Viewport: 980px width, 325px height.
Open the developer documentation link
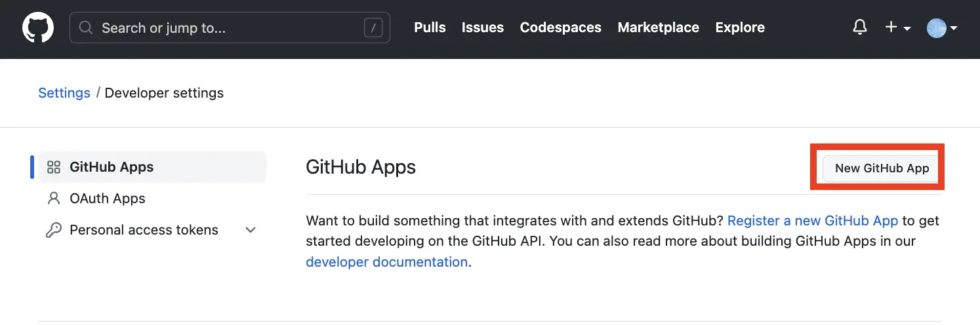click(x=386, y=262)
